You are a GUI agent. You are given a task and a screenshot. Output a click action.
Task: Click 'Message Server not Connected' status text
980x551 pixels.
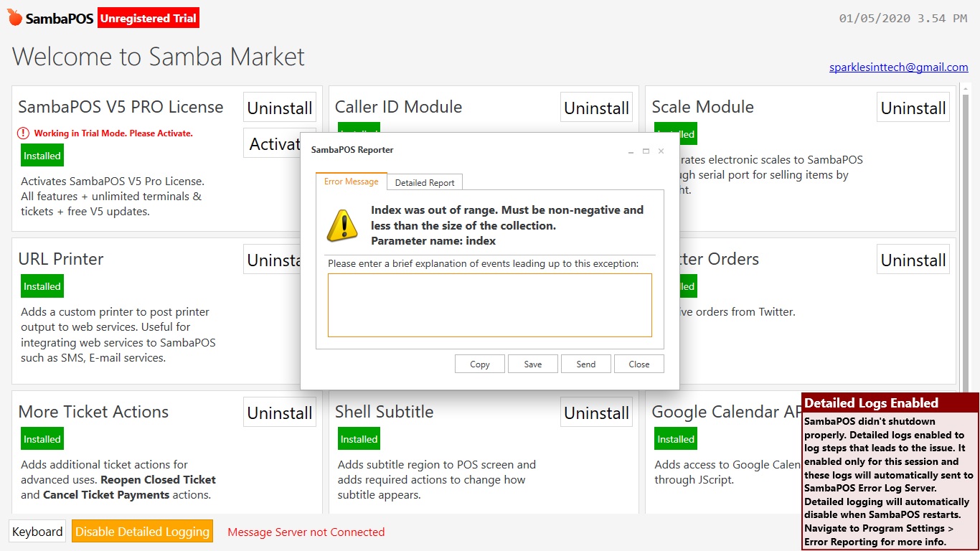coord(306,532)
